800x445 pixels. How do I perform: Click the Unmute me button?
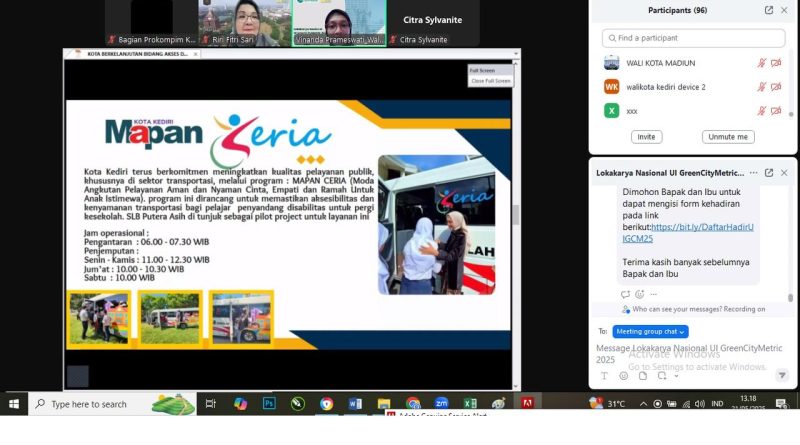tap(728, 137)
